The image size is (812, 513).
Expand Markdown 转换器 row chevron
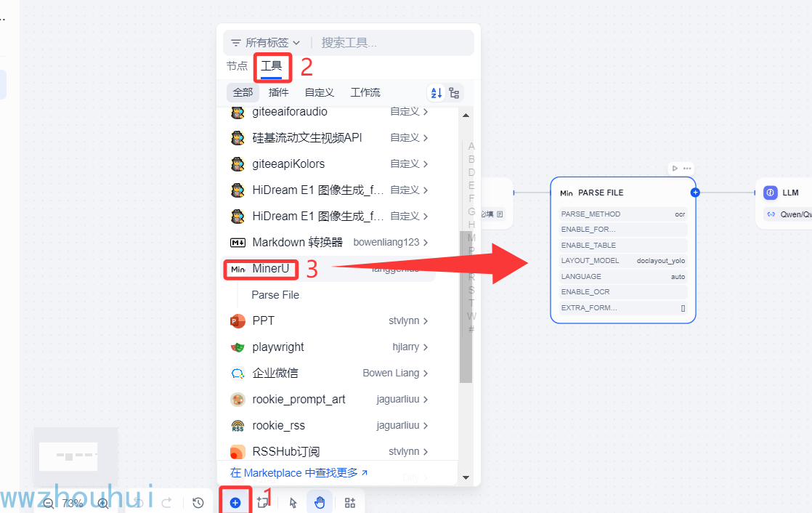[x=426, y=243]
